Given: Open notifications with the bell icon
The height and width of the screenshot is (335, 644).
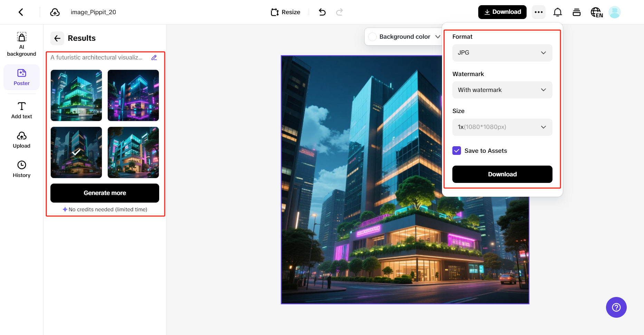Looking at the screenshot, I should tap(557, 12).
